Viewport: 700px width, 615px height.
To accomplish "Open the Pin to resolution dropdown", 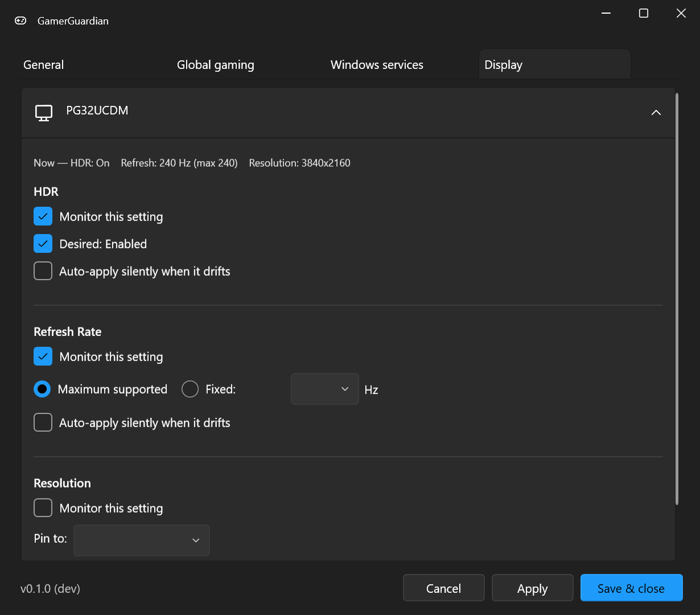I will pyautogui.click(x=142, y=540).
